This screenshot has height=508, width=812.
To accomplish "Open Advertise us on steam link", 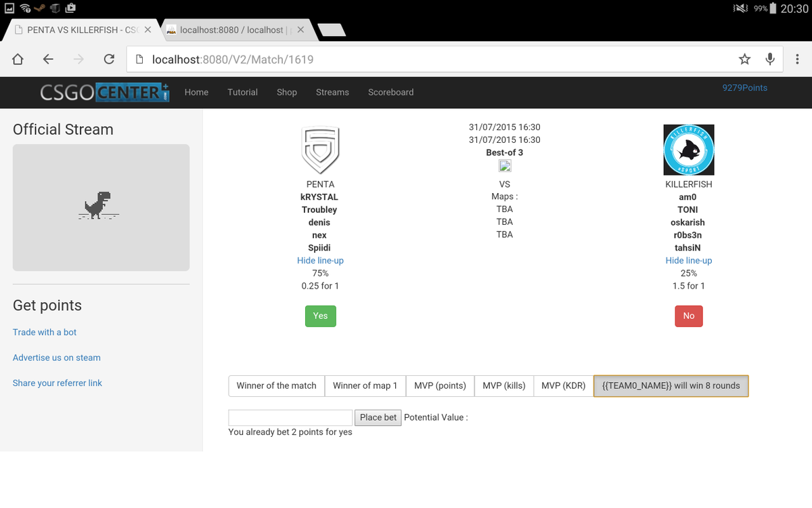I will pos(57,358).
